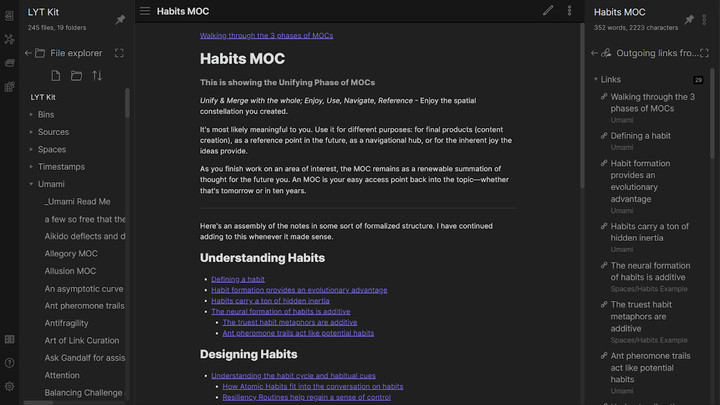Collapse the Links section
This screenshot has width=720, height=405.
tap(596, 79)
